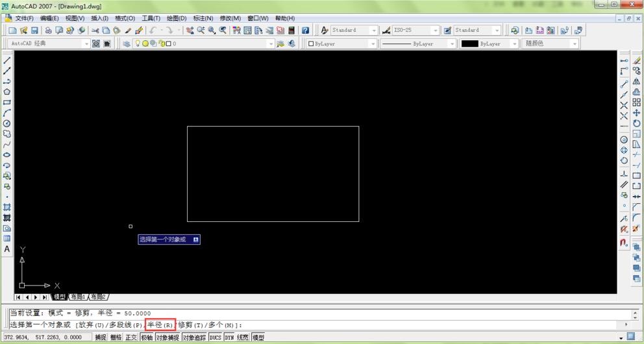Select the Ellipse draw tool
This screenshot has height=344, width=644.
click(7, 154)
